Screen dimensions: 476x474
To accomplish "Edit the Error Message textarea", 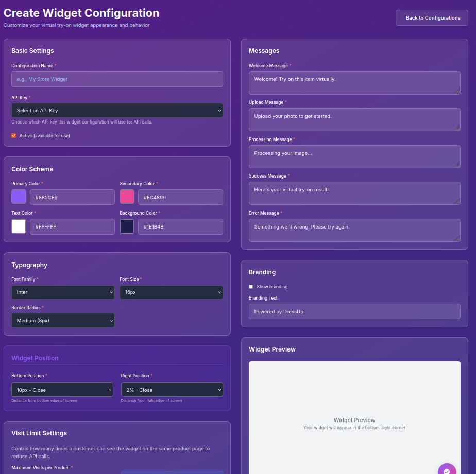I will (x=354, y=230).
